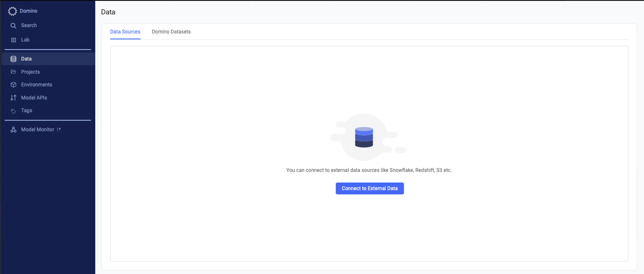Viewport: 644px width, 274px height.
Task: Navigate to Projects in the sidebar
Action: click(30, 72)
